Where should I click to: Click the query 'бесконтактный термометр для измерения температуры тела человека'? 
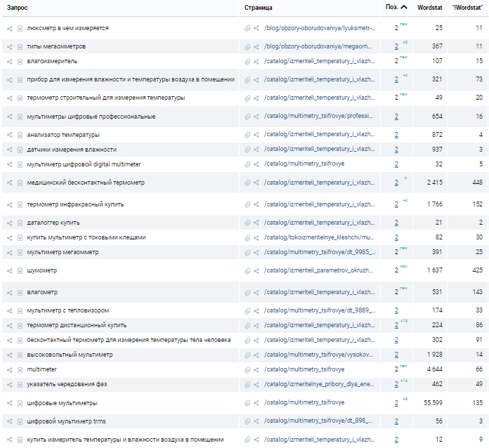pyautogui.click(x=129, y=340)
